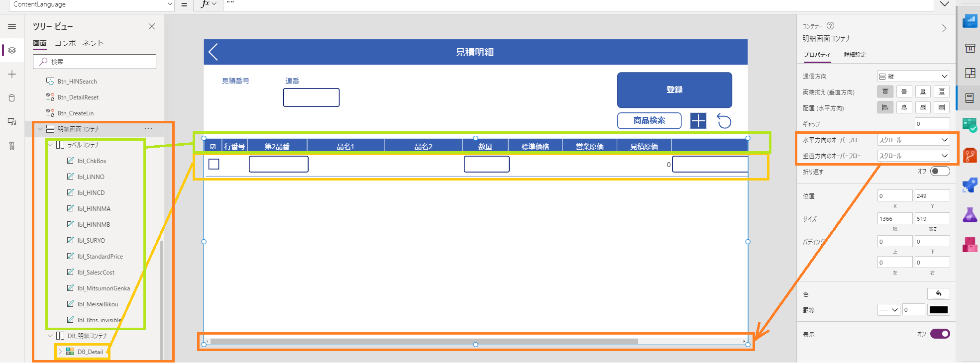This screenshot has height=364, width=980.
Task: Click the purple flask icon in sidebar
Action: point(970,215)
